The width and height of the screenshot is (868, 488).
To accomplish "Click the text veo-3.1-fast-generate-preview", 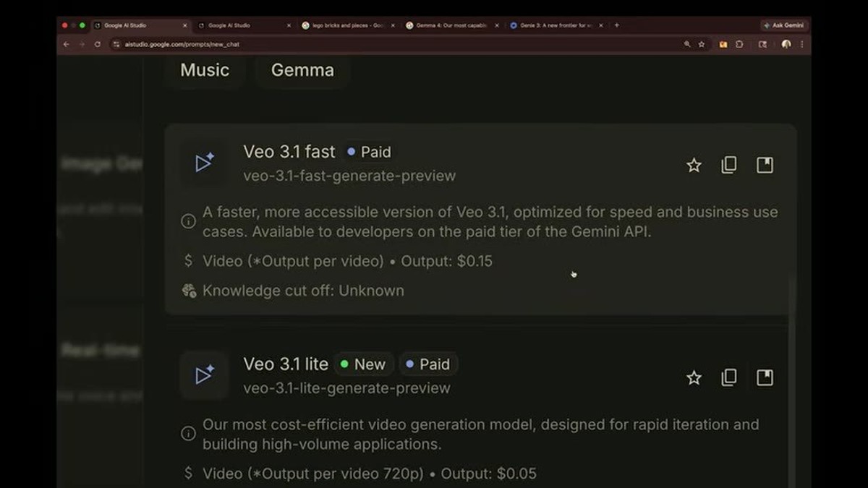I will pyautogui.click(x=349, y=176).
